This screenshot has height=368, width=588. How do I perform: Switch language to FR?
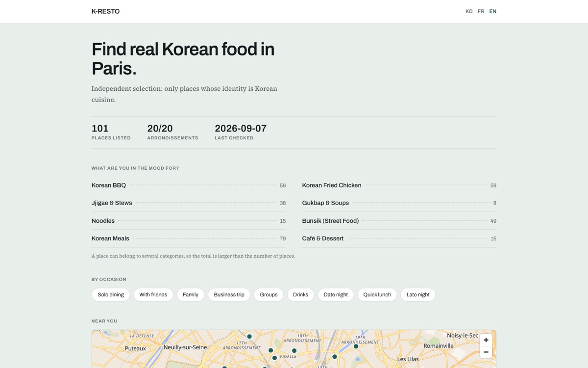[481, 11]
